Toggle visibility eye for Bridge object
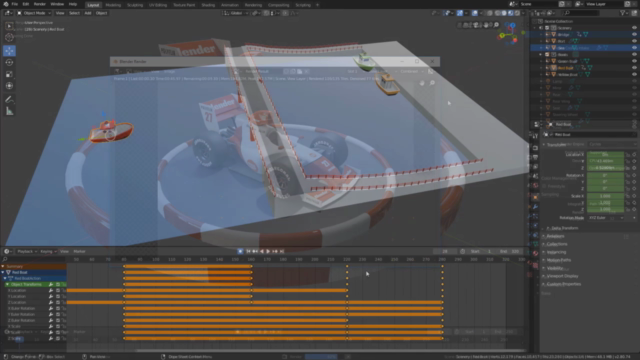This screenshot has height=360, width=640. click(x=634, y=34)
